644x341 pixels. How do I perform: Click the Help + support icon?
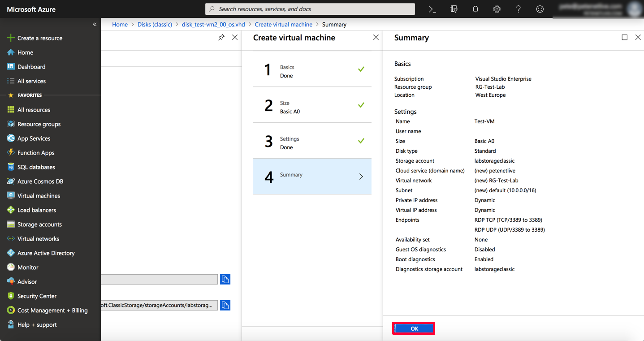click(11, 325)
